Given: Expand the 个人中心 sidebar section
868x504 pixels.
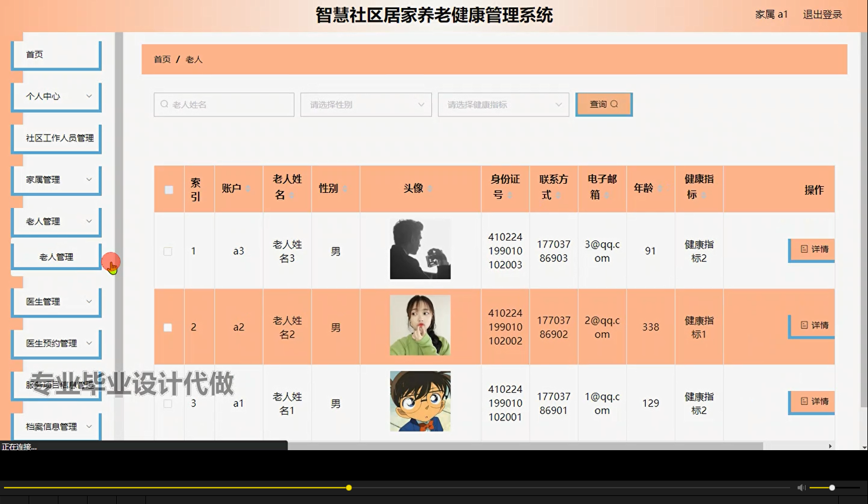Looking at the screenshot, I should click(x=56, y=96).
